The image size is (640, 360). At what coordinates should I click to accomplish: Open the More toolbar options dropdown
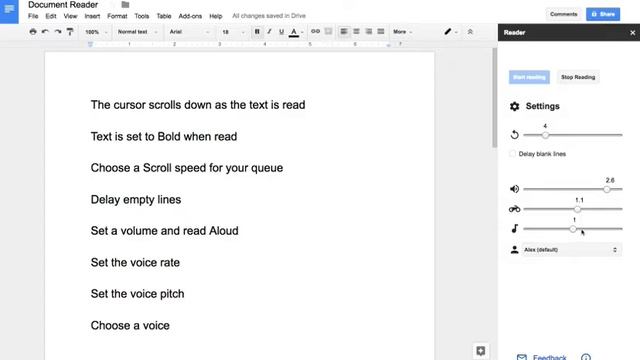point(402,32)
